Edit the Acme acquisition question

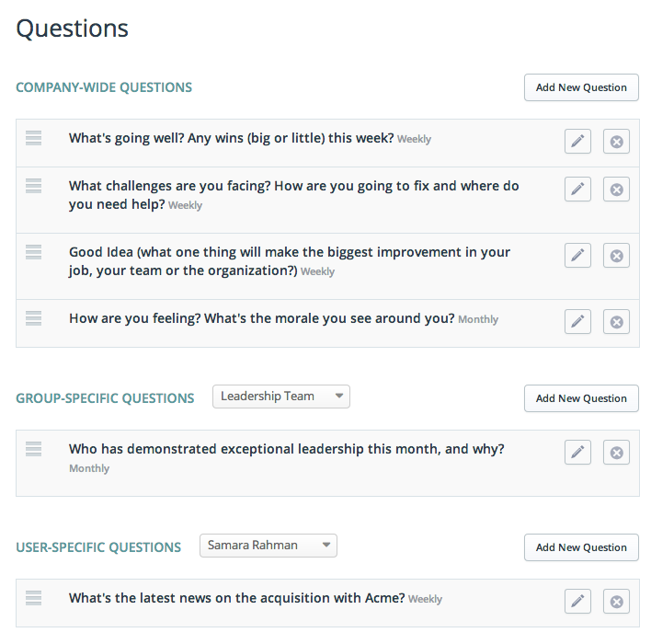tap(577, 601)
